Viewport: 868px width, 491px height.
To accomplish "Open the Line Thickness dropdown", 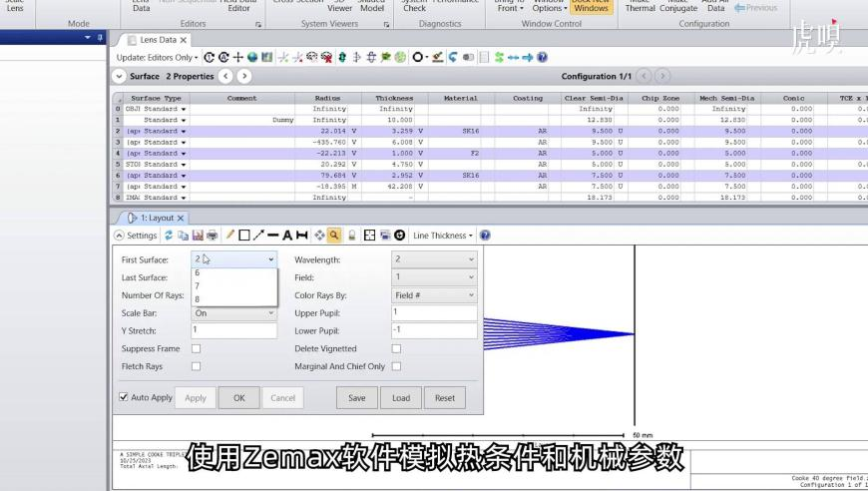I will coord(443,236).
